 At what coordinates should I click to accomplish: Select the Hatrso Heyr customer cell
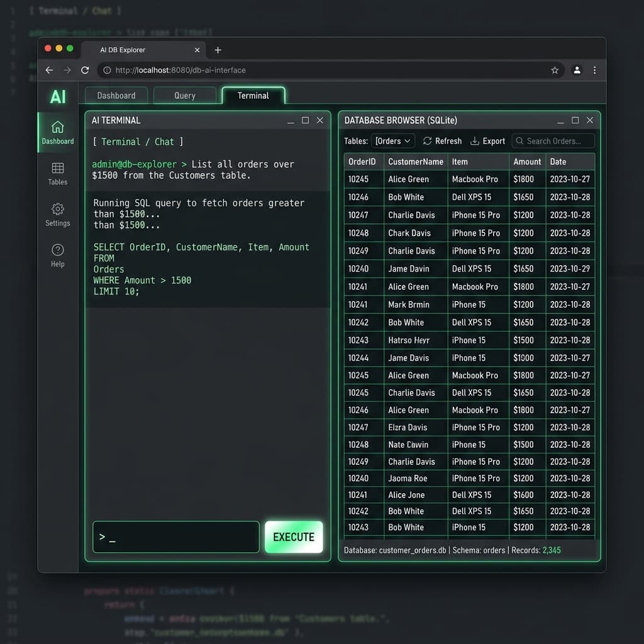click(416, 340)
